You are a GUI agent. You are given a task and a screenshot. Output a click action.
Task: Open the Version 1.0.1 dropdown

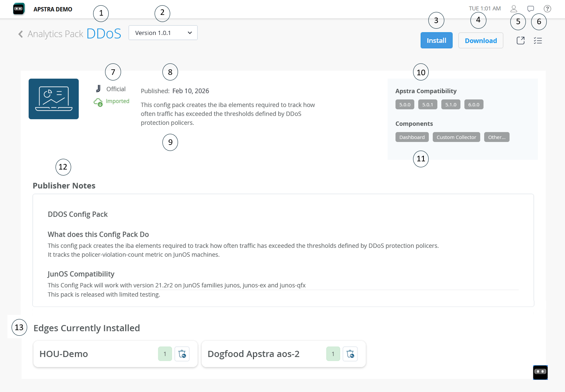[163, 33]
